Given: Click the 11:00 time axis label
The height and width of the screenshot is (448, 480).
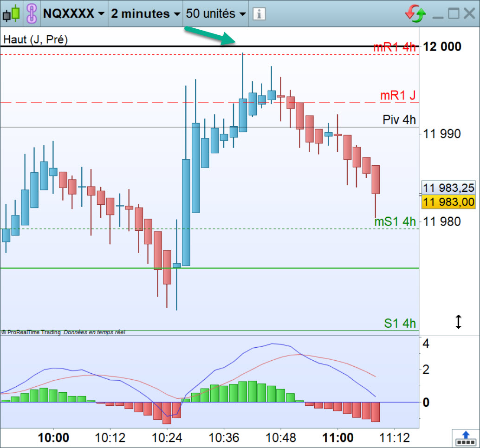Looking at the screenshot, I should click(338, 438).
